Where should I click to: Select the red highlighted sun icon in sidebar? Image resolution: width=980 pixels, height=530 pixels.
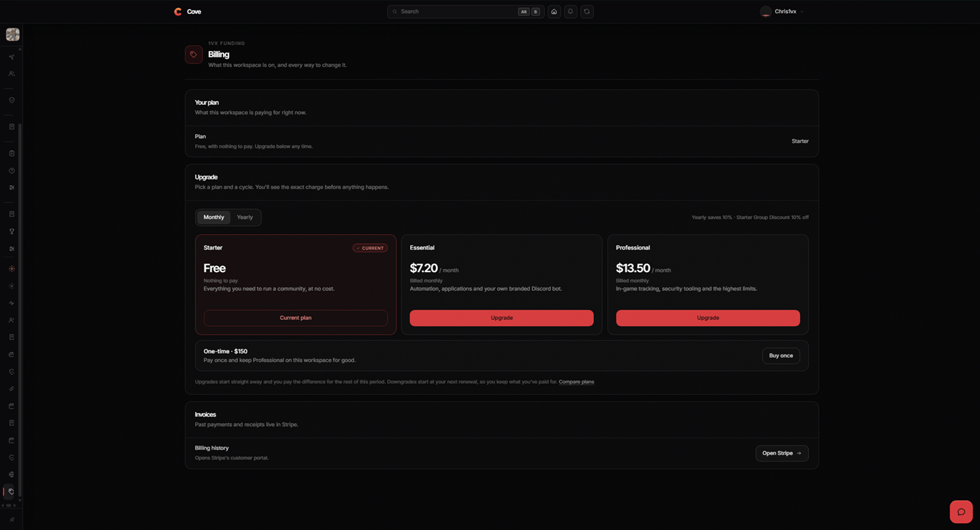click(x=11, y=269)
